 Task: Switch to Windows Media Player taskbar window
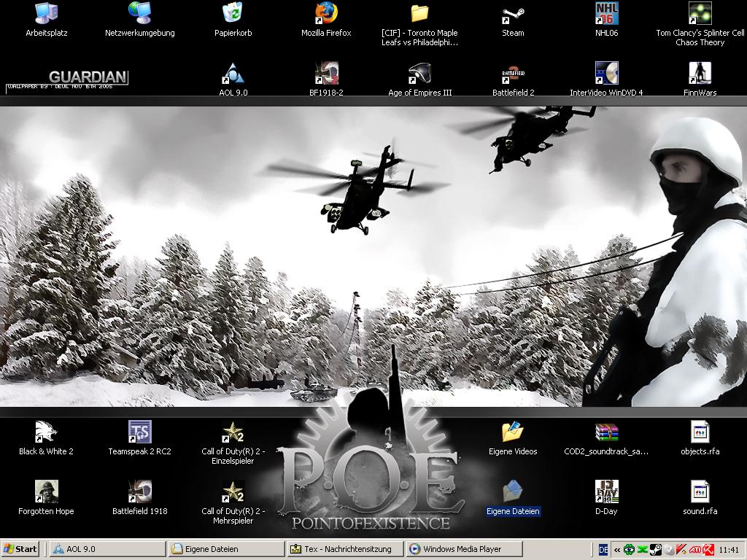point(465,549)
